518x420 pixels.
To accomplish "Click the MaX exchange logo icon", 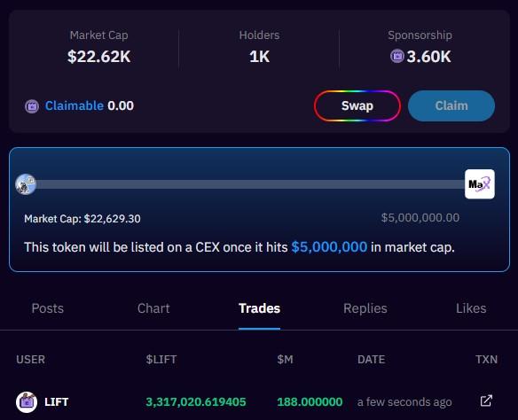I will coord(479,184).
